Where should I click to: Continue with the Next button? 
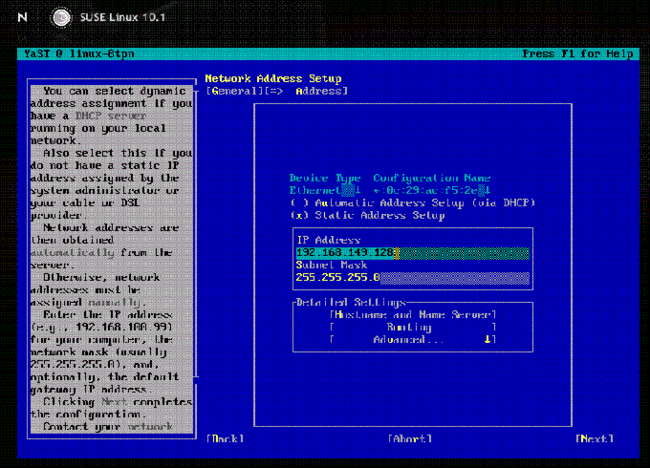[594, 439]
